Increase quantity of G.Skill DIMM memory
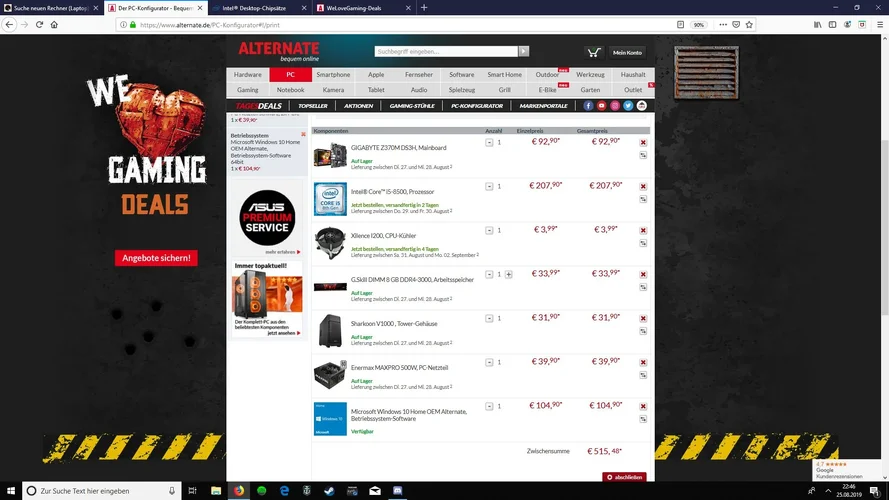Screen dimensions: 889x500 509,274
